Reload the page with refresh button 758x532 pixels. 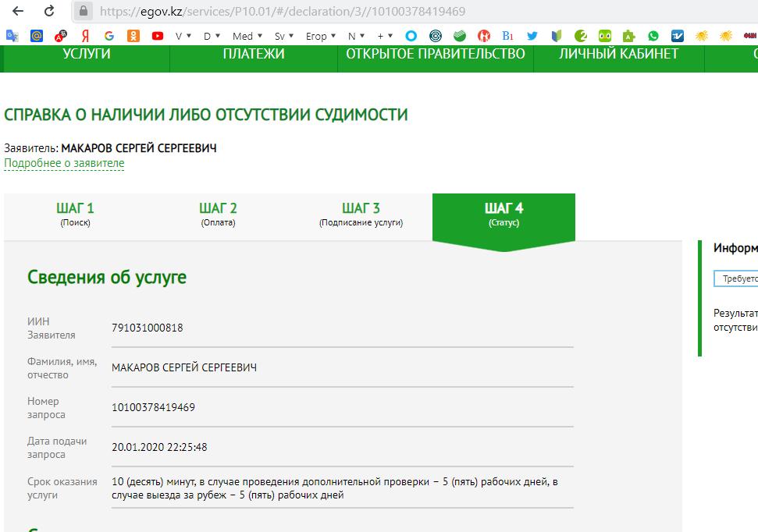click(49, 12)
